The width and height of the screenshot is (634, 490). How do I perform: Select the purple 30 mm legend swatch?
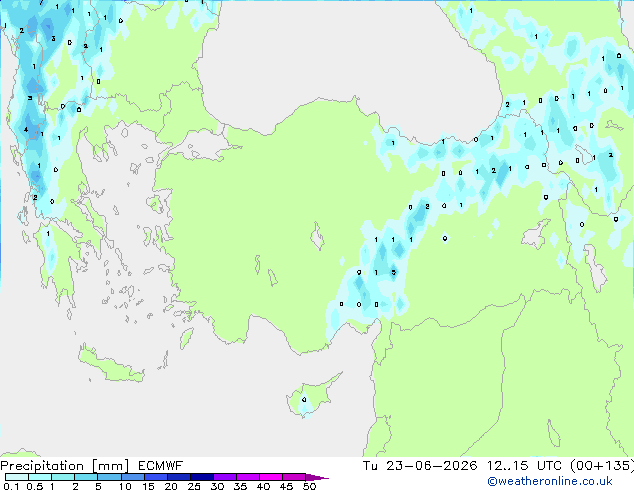[225, 477]
